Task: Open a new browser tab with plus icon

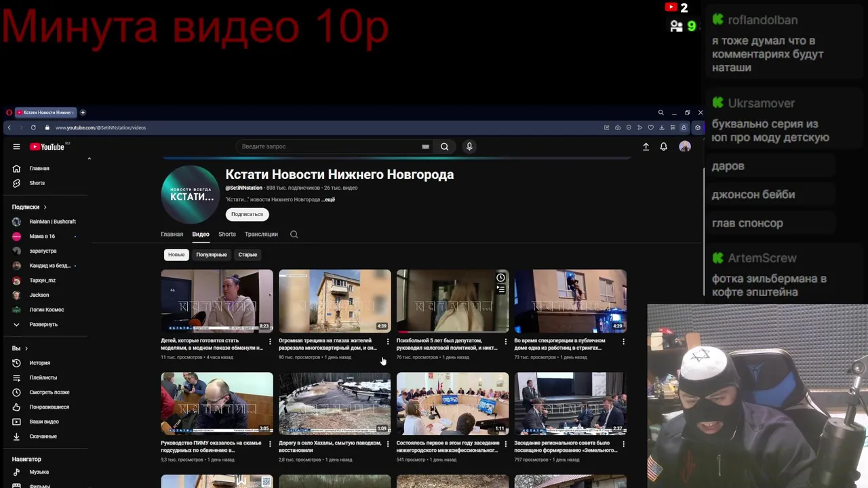Action: pyautogui.click(x=83, y=113)
